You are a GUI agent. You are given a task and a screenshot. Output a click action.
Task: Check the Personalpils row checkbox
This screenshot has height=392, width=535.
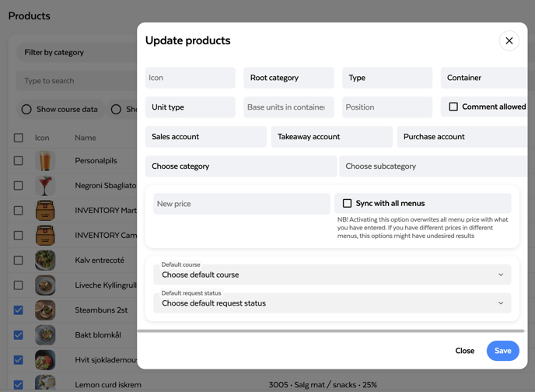(x=19, y=160)
